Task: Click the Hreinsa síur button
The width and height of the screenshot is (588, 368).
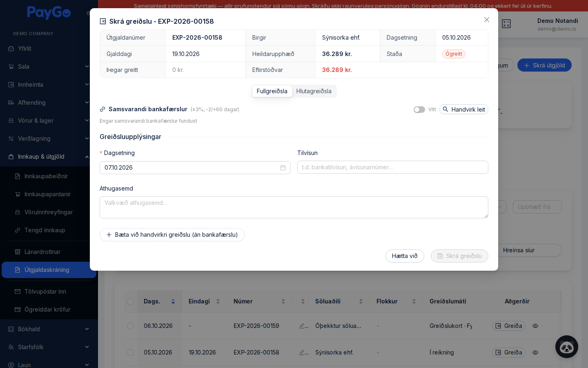Action: coord(519,250)
